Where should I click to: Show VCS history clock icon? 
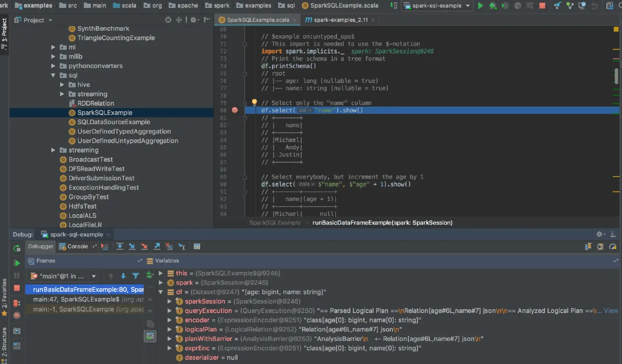(x=582, y=6)
